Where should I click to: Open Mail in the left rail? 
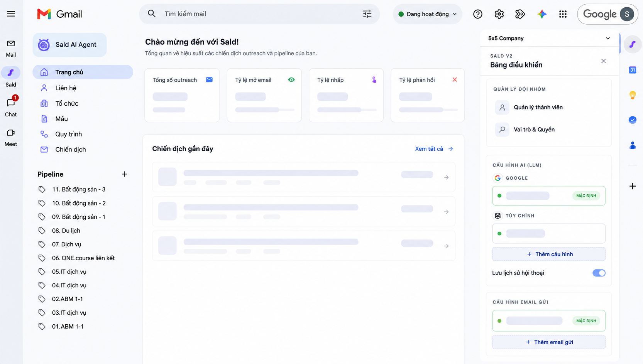click(x=11, y=48)
